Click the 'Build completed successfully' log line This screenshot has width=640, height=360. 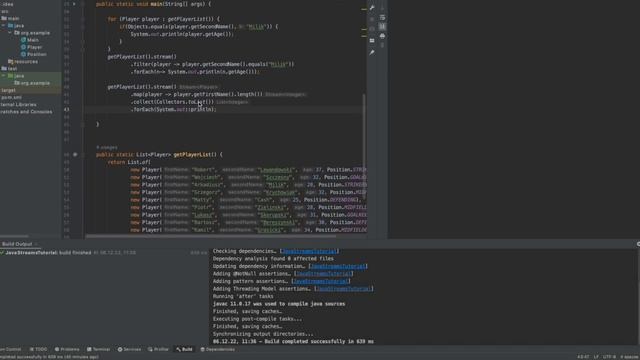[x=293, y=342]
